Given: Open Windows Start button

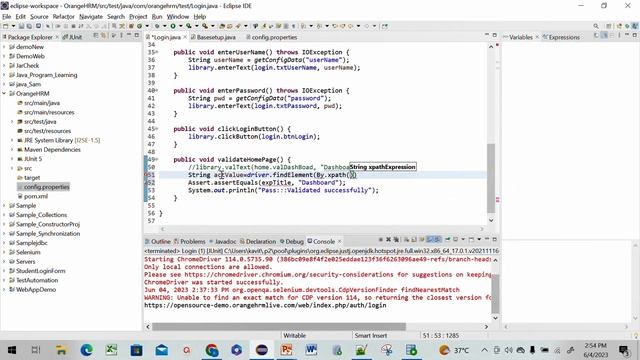Looking at the screenshot, I should pos(12,350).
